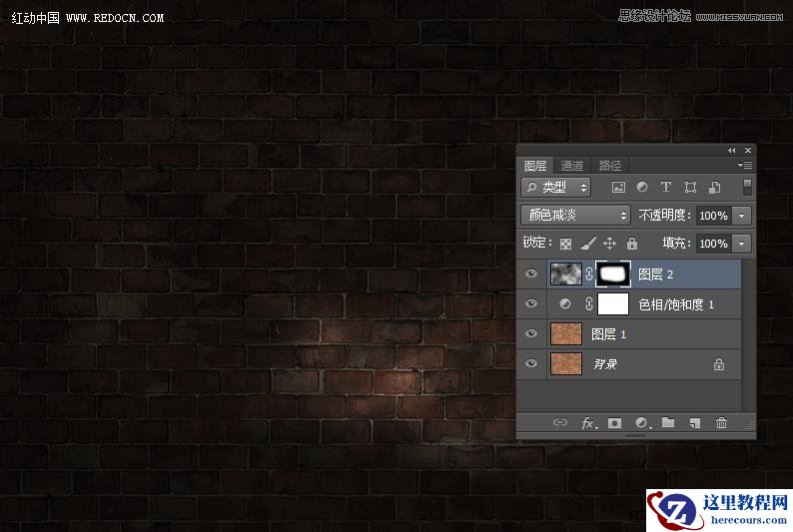Click chain link icon on 图层 2

pos(589,273)
